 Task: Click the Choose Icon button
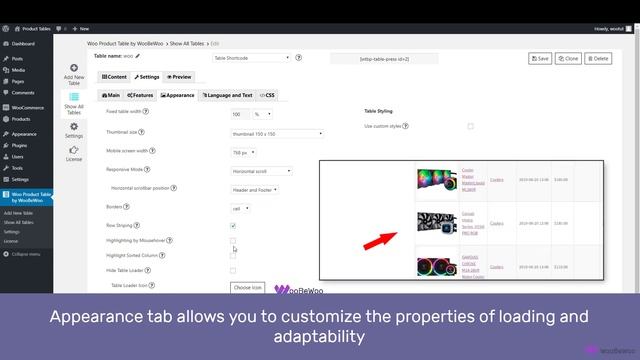tap(247, 287)
